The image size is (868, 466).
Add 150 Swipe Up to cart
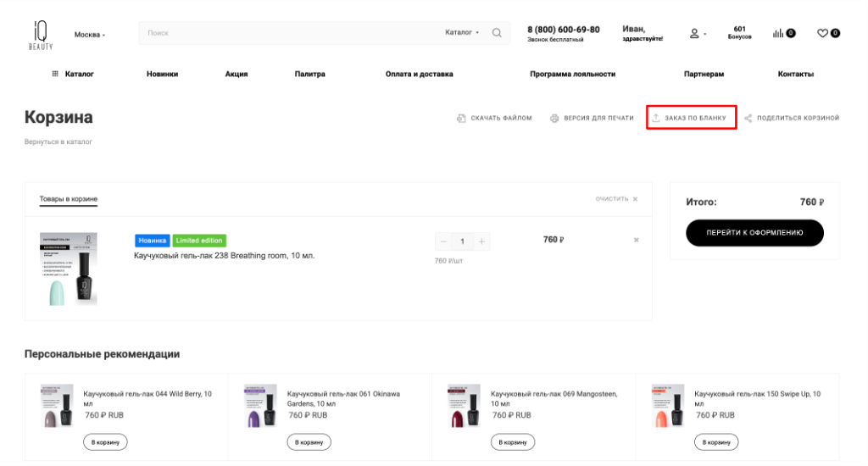(x=716, y=442)
